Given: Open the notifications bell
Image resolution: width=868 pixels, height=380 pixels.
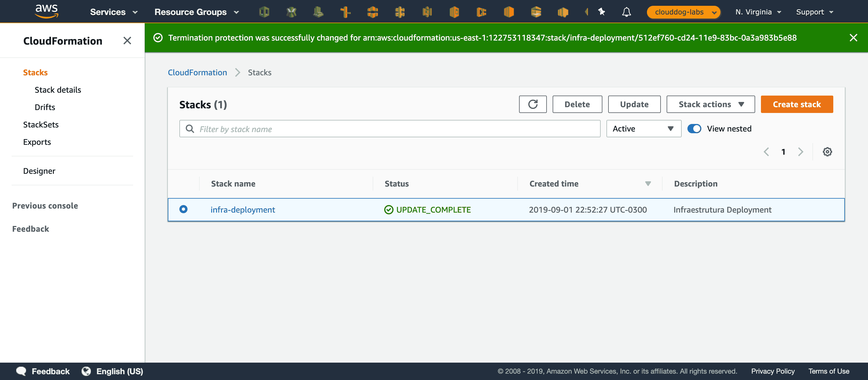Looking at the screenshot, I should pos(626,12).
